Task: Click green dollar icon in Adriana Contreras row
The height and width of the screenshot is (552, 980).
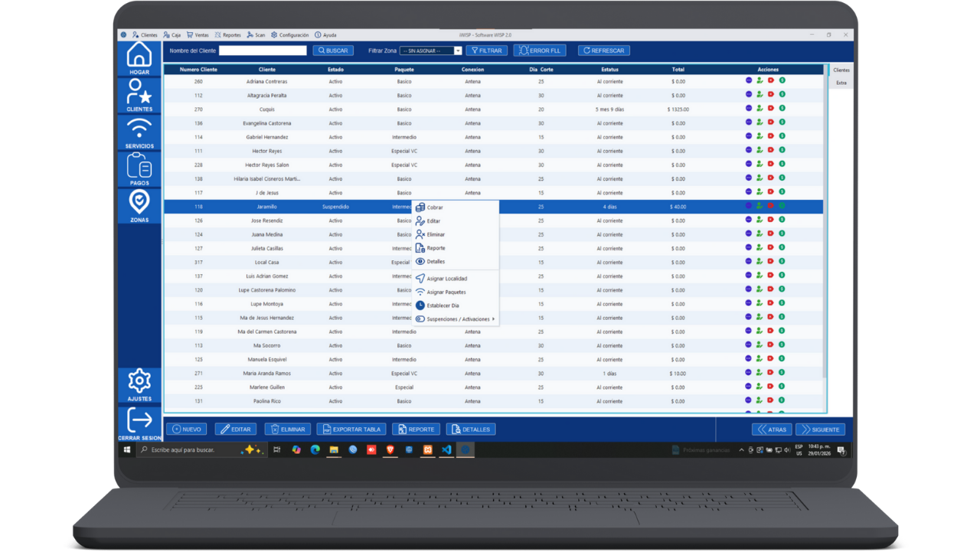Action: [782, 80]
